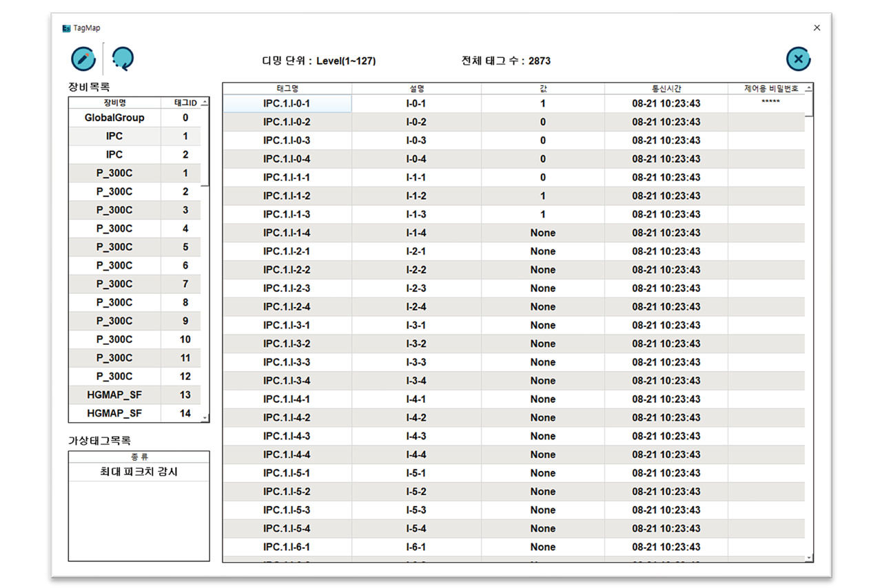Screen dimensions: 882x588
Task: Click the tag table's scroll-up arrow
Action: pyautogui.click(x=809, y=88)
